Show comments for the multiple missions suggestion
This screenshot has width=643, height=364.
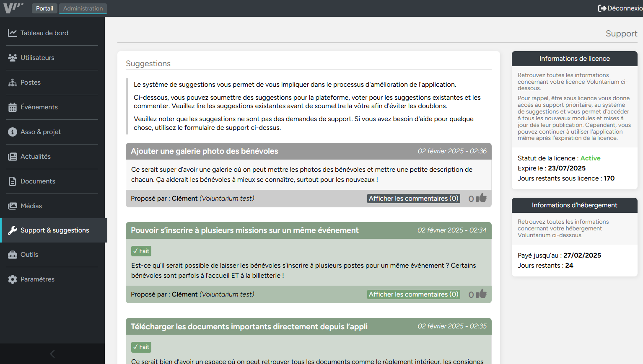[x=413, y=294]
